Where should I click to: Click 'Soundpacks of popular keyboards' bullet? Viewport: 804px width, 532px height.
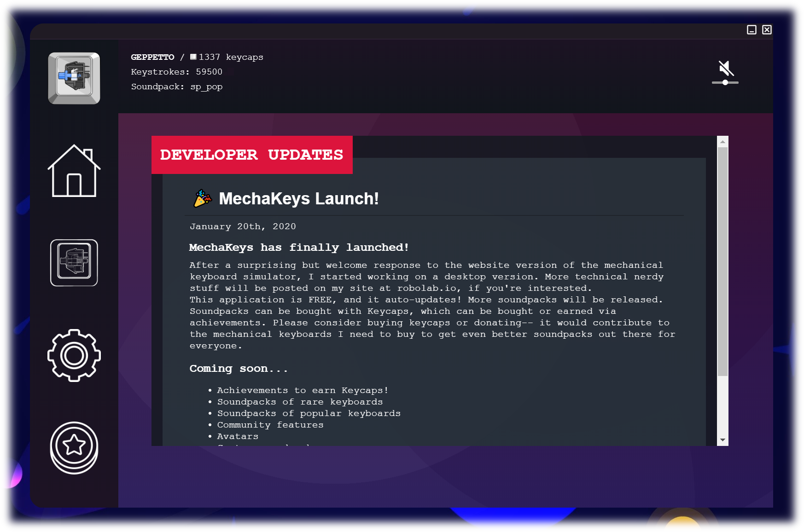point(309,413)
